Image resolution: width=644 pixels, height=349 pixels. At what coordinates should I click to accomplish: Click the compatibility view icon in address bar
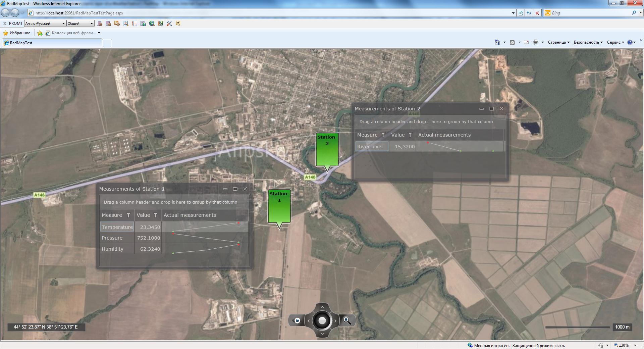pyautogui.click(x=521, y=13)
